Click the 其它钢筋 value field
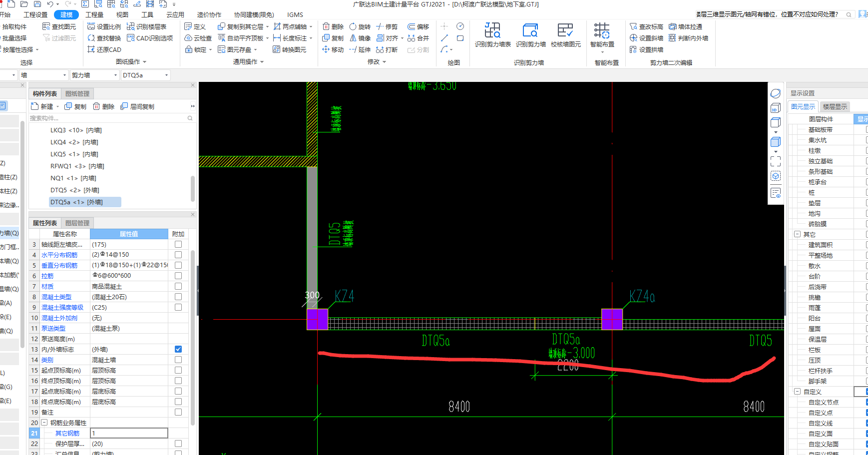 (129, 433)
